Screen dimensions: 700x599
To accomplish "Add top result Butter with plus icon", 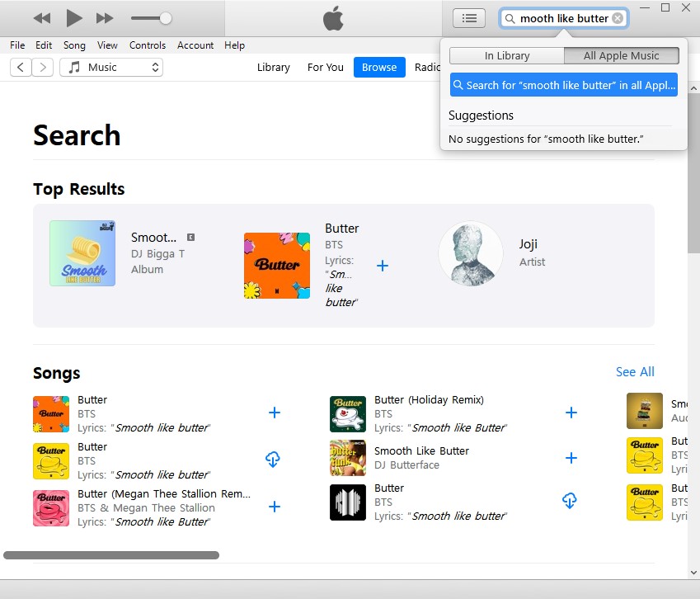I will coord(382,266).
